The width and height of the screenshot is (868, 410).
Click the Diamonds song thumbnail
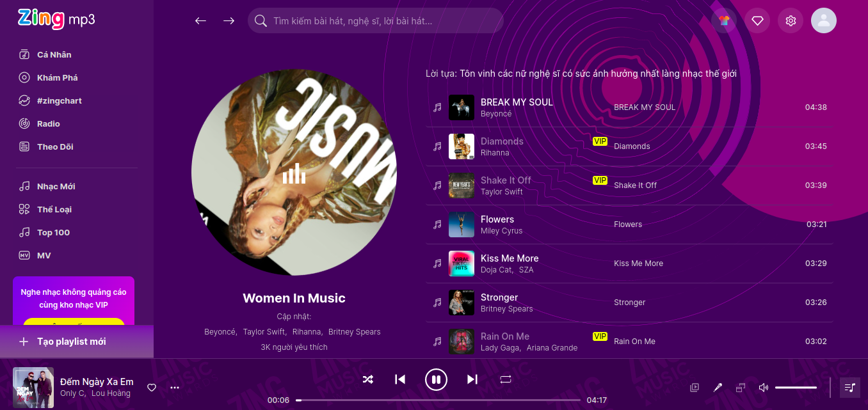coord(462,146)
